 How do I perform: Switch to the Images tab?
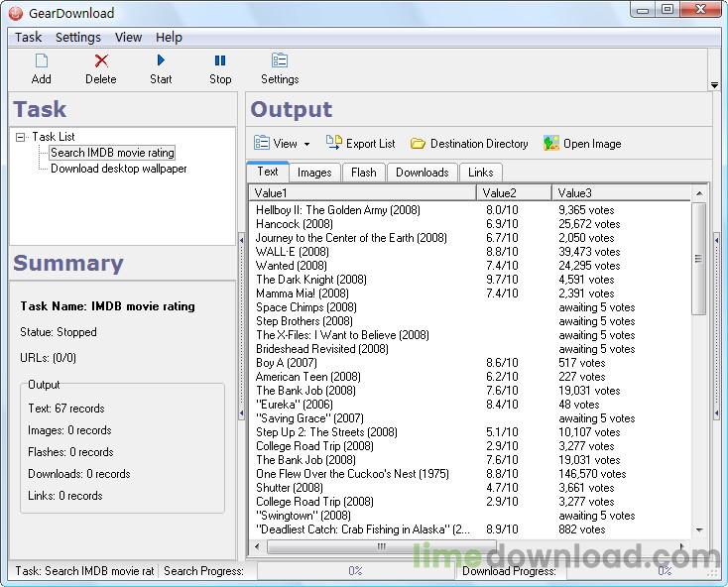tap(314, 173)
